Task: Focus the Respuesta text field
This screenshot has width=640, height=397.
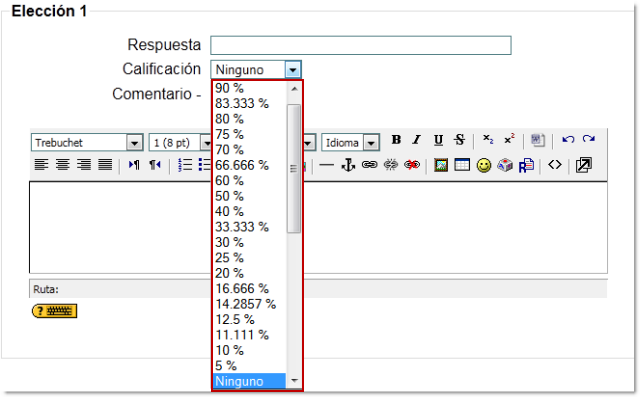Action: [x=361, y=45]
